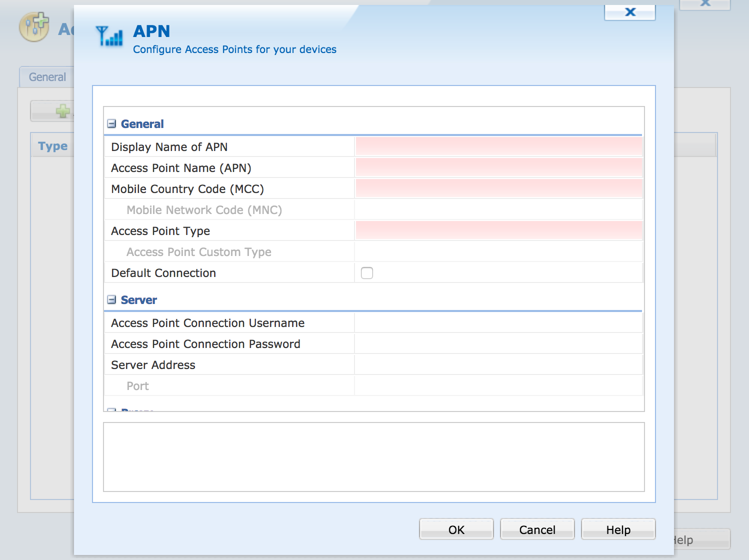749x560 pixels.
Task: Click the Access Point Connection Username field
Action: coord(498,323)
